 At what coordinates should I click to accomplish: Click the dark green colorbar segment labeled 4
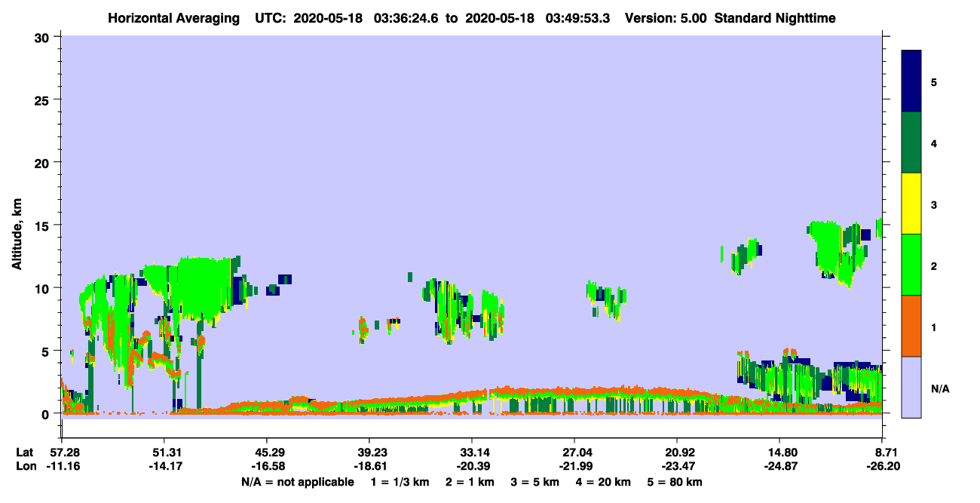[x=911, y=143]
